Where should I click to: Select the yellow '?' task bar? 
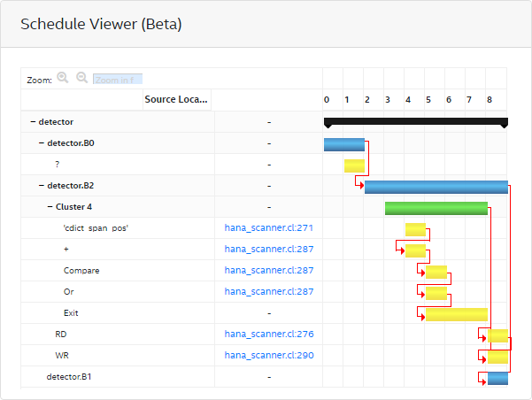tap(354, 165)
